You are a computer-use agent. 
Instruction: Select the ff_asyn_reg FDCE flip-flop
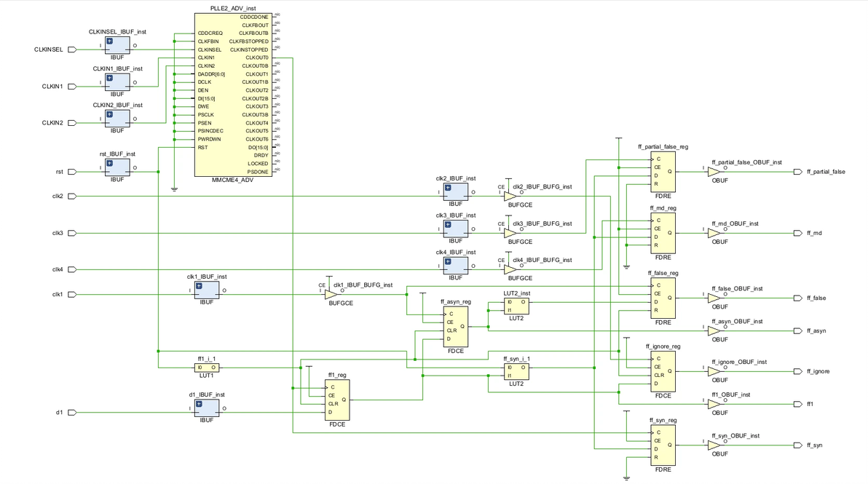point(456,326)
